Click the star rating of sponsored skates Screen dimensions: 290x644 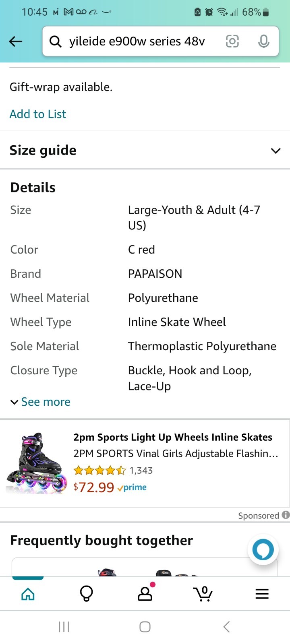point(100,470)
